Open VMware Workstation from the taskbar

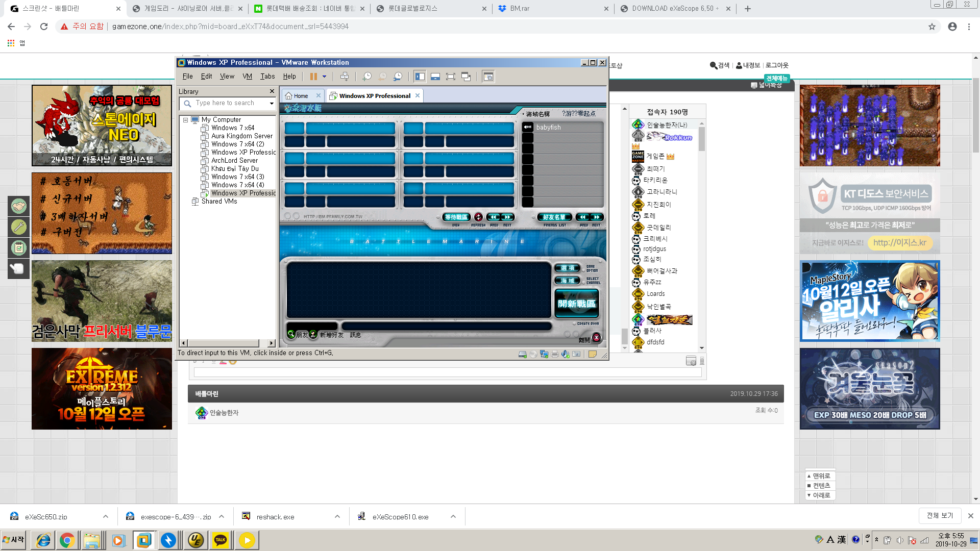144,540
